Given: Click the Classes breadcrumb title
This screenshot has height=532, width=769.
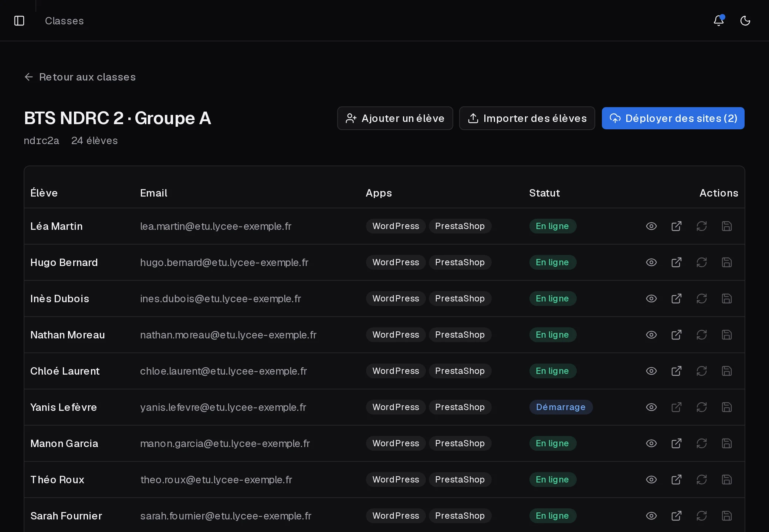Looking at the screenshot, I should [x=64, y=21].
